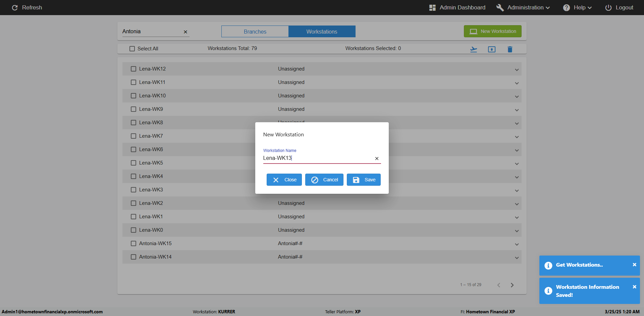Expand the Lena-WK12 row chevron

tap(517, 70)
